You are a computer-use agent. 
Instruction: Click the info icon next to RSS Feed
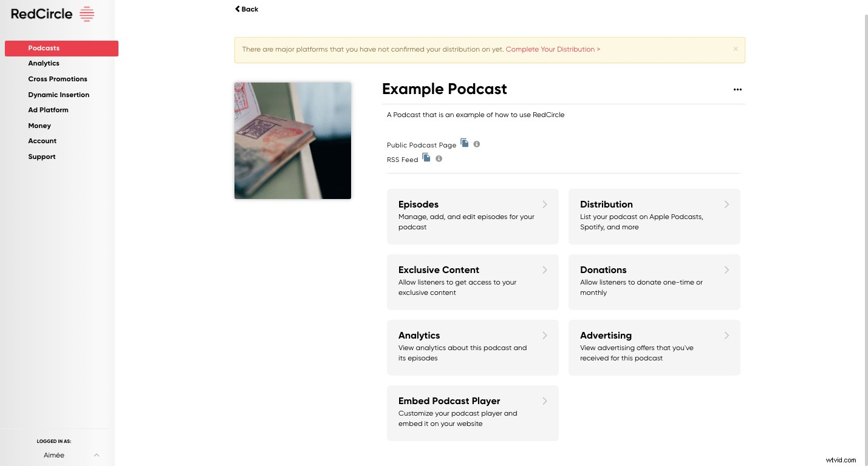(x=439, y=158)
